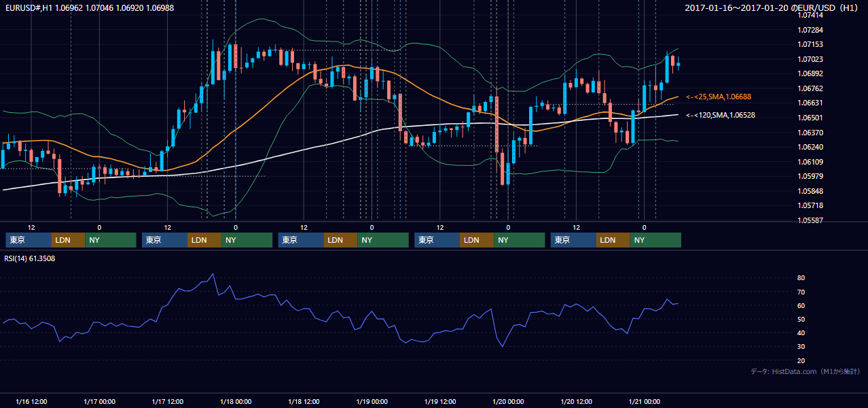Click RSI scale value 80
868x408 pixels.
pos(801,278)
